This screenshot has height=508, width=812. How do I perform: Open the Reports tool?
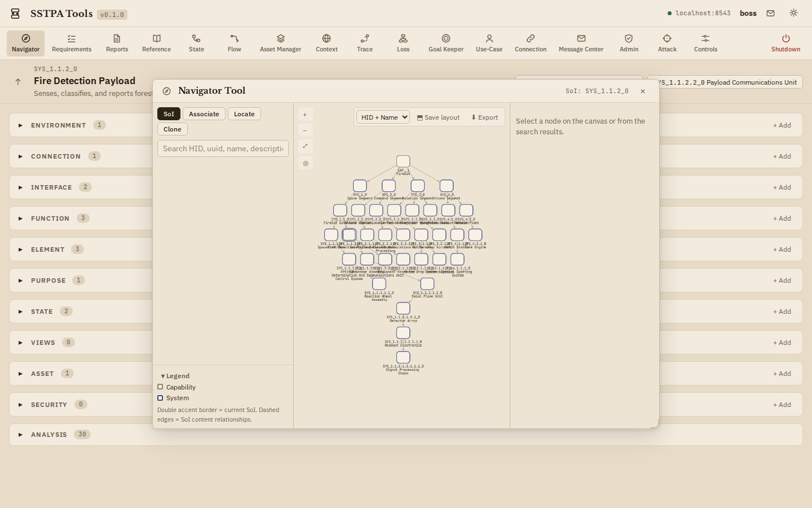(117, 43)
